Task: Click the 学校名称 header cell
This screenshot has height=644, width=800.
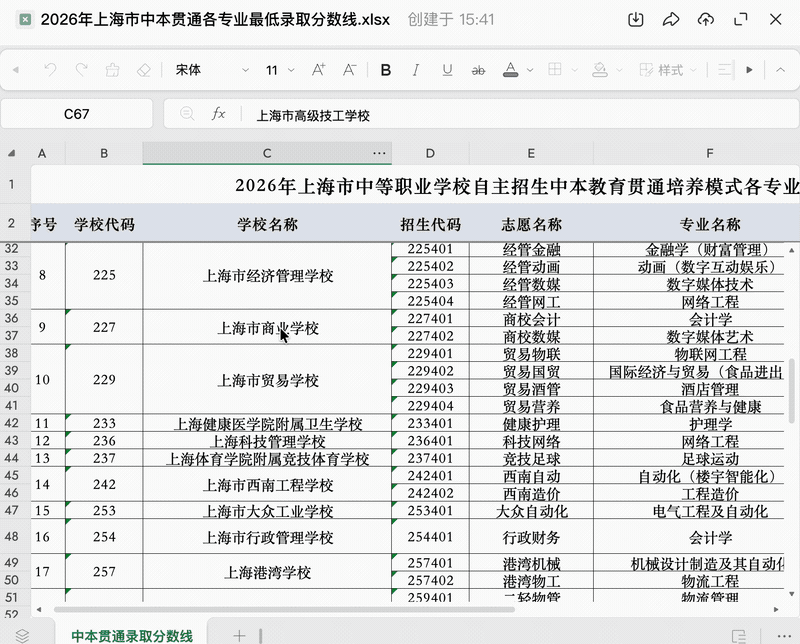Action: tap(267, 224)
